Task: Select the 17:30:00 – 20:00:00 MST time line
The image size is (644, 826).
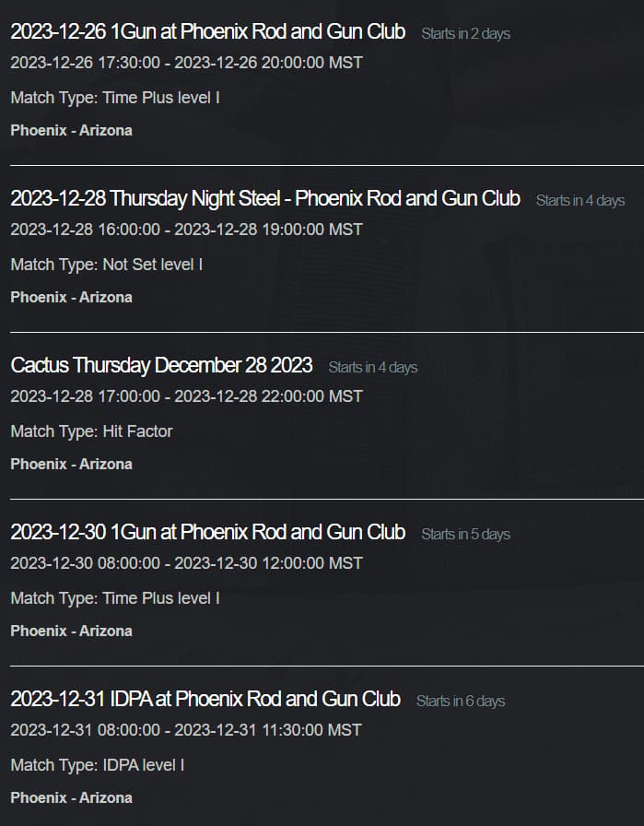Action: (x=186, y=63)
